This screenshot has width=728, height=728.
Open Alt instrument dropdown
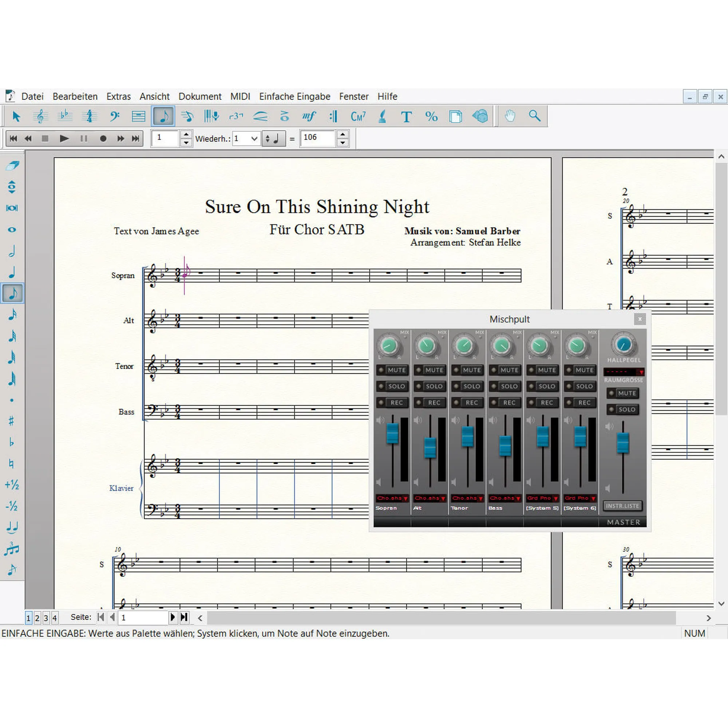(430, 498)
